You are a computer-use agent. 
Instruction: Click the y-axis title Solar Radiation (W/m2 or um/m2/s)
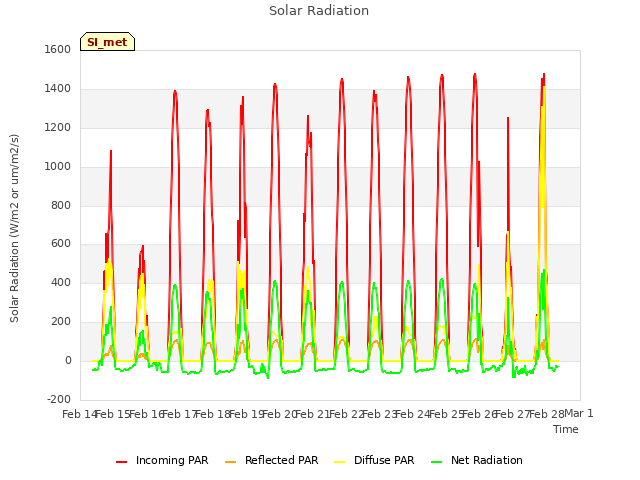pyautogui.click(x=14, y=228)
